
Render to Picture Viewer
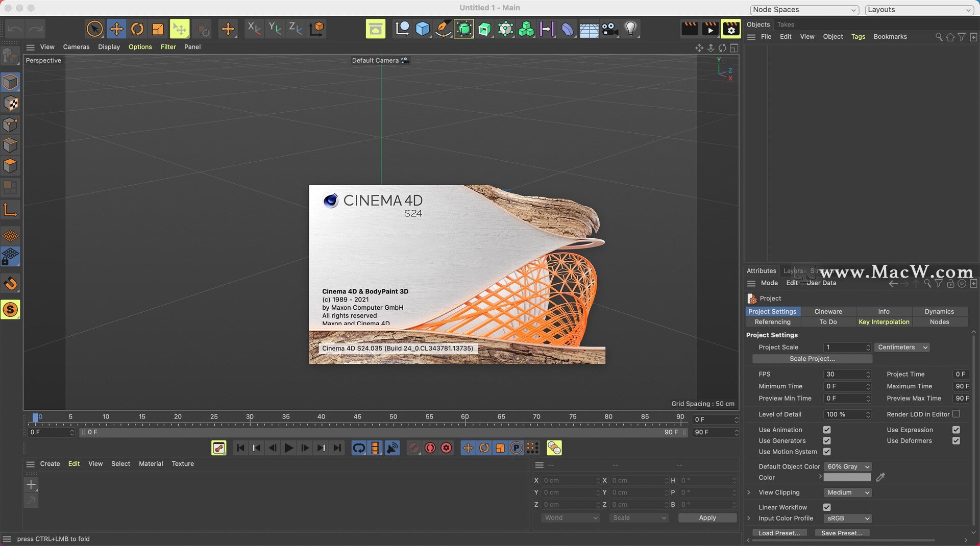[x=710, y=29]
